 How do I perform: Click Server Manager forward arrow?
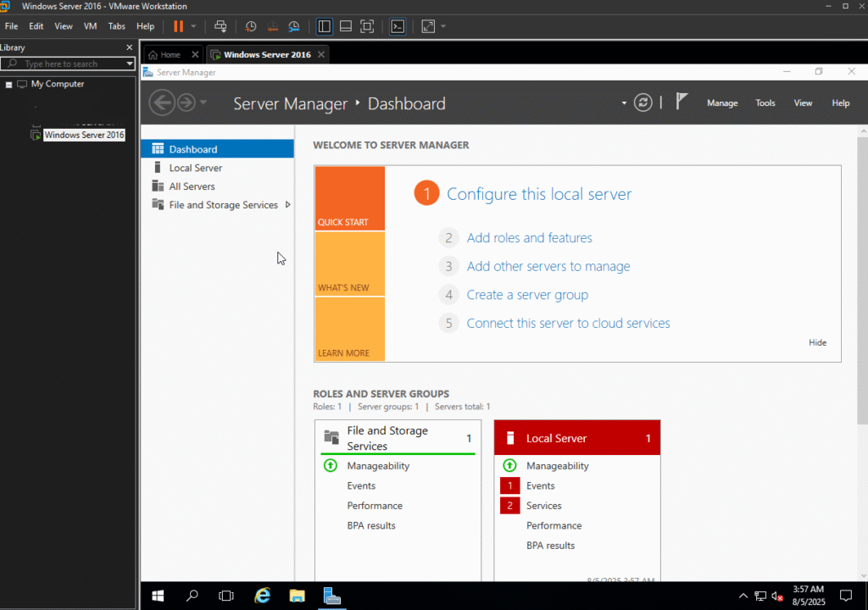[x=186, y=103]
